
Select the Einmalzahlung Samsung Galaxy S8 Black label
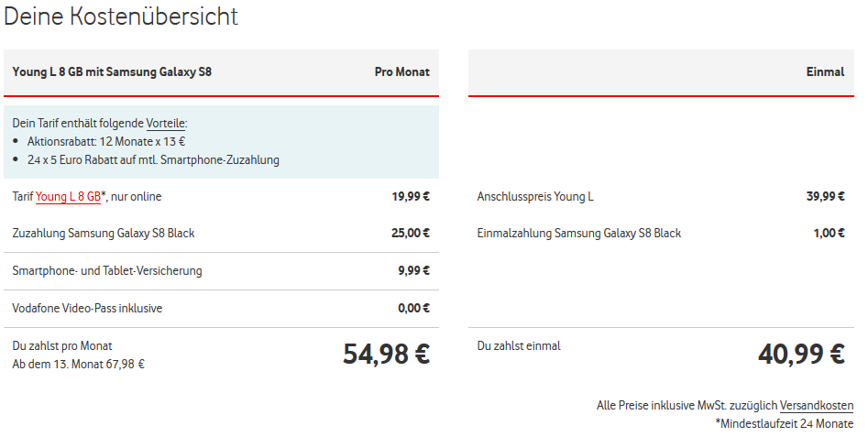click(x=578, y=233)
